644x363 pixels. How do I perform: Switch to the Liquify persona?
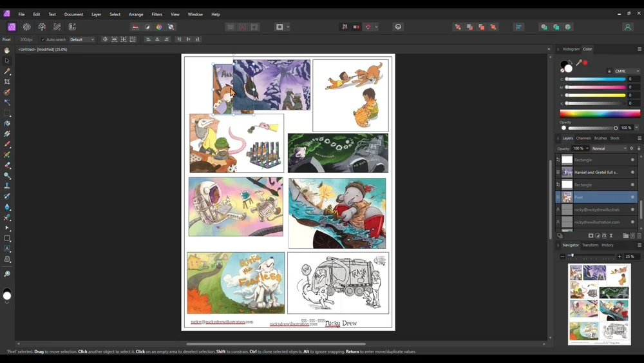point(26,27)
